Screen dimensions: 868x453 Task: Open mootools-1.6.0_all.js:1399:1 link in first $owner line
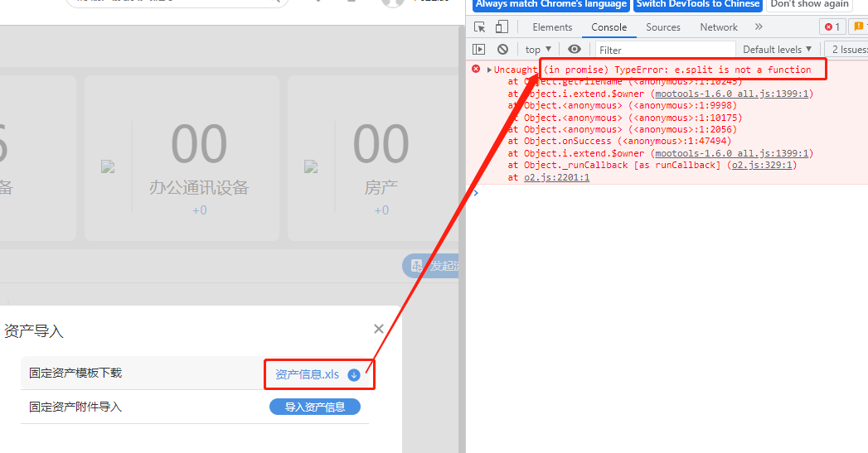point(732,94)
